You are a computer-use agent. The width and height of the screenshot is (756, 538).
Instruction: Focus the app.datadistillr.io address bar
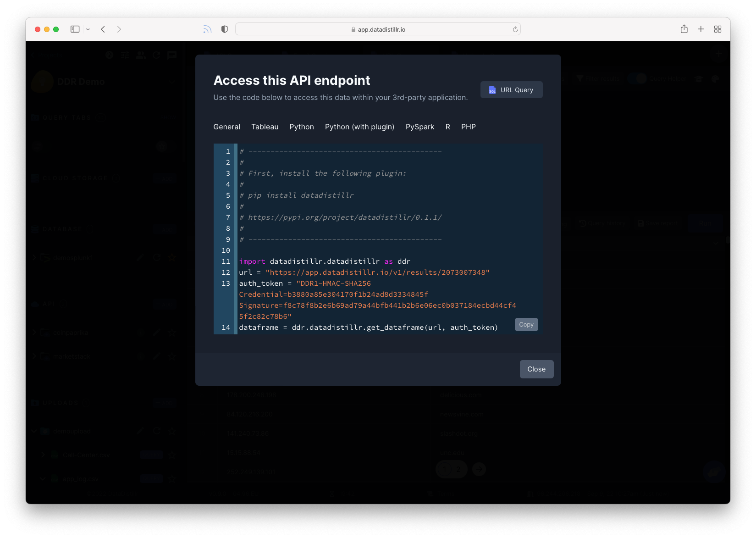(378, 29)
